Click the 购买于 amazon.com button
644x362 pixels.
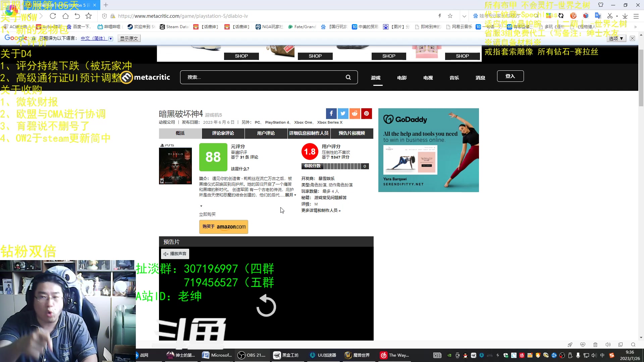pyautogui.click(x=224, y=227)
